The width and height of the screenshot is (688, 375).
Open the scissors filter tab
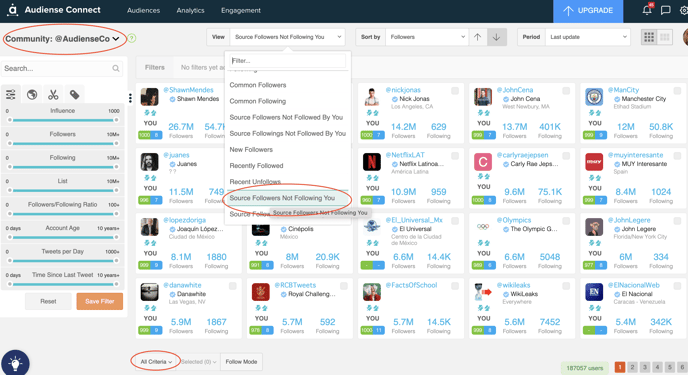coord(53,94)
